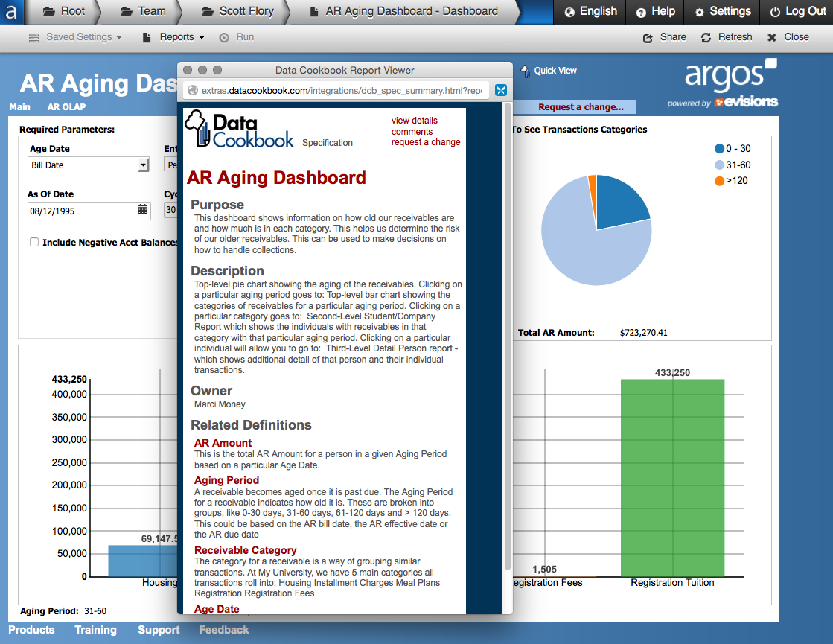Click the blue expand icon beside the URL
The height and width of the screenshot is (644, 833).
click(500, 90)
